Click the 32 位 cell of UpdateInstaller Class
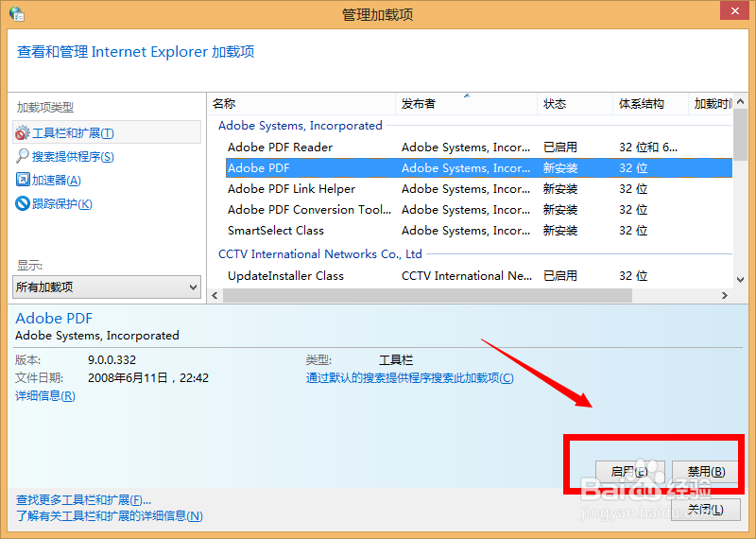Image resolution: width=756 pixels, height=539 pixels. click(x=633, y=275)
